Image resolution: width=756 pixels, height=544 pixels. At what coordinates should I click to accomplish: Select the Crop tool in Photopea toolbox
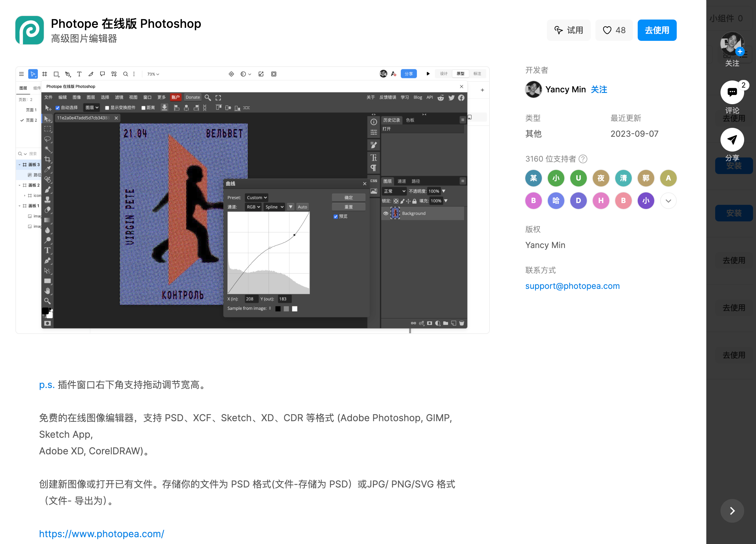click(x=48, y=159)
